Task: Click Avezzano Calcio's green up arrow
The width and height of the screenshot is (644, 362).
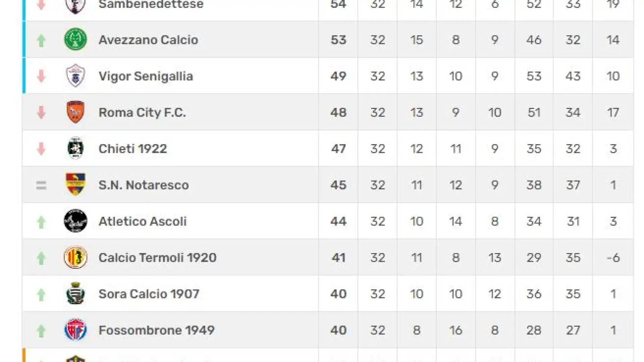Action: coord(41,40)
